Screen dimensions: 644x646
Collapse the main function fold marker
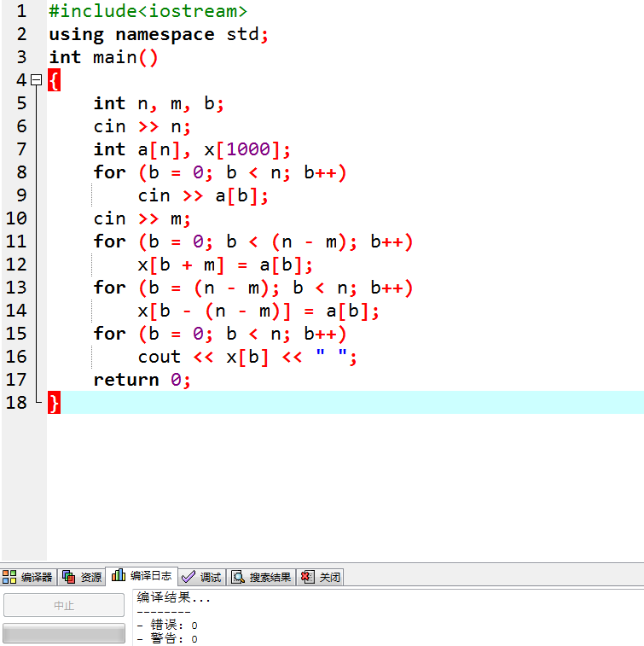pos(36,80)
